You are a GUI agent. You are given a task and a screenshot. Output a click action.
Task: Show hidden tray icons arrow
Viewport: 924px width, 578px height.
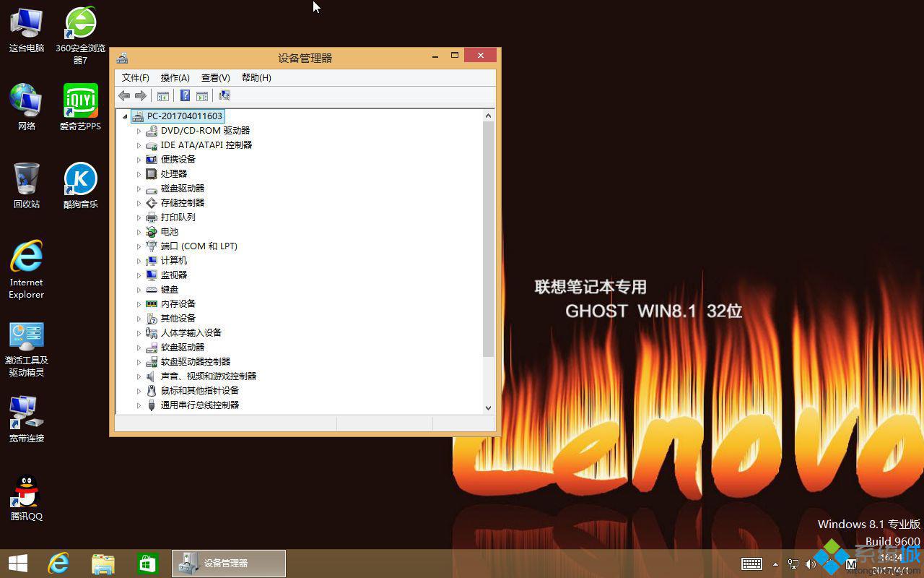point(776,564)
